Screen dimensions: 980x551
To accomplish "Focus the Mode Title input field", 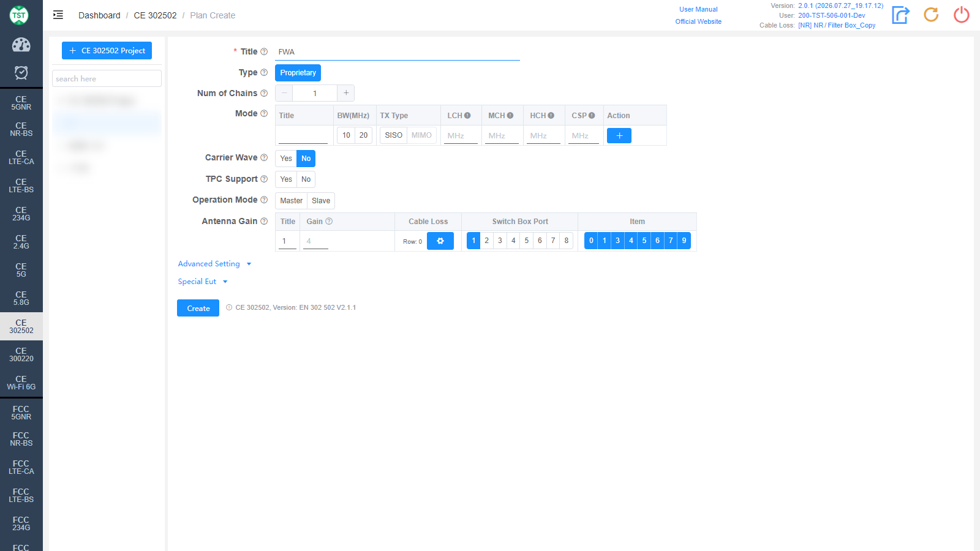I will tap(303, 136).
